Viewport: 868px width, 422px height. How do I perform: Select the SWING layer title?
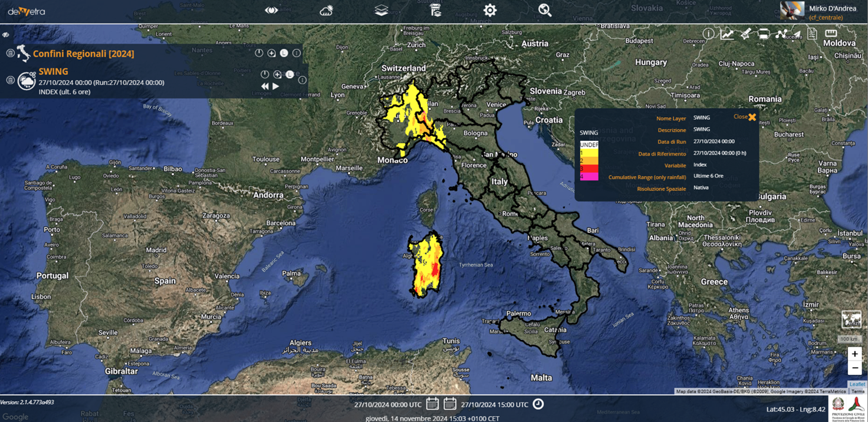(54, 72)
